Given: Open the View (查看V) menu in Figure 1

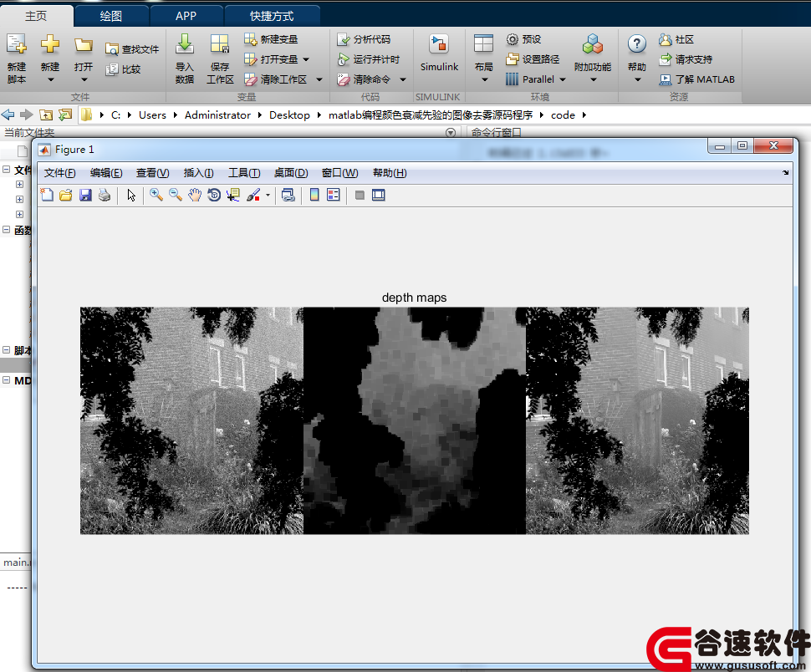Looking at the screenshot, I should tap(152, 173).
